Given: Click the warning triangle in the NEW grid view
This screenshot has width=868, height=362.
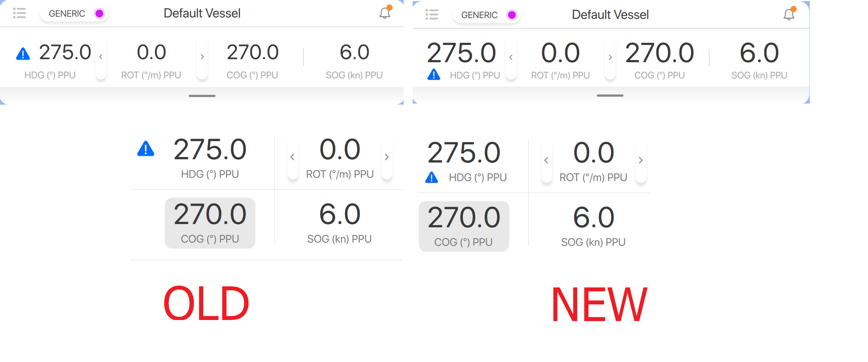Looking at the screenshot, I should click(431, 177).
